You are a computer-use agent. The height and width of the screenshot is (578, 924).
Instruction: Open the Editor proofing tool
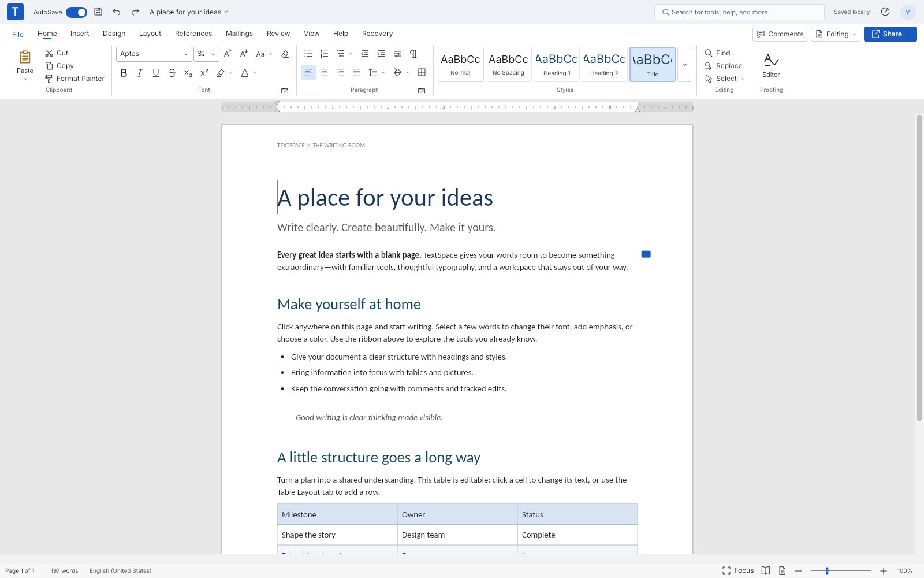click(x=771, y=65)
